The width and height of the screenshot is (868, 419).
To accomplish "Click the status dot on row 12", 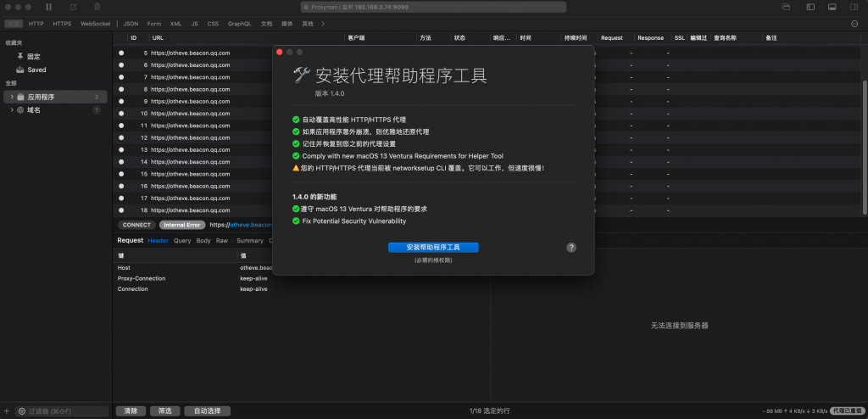I will coord(121,137).
